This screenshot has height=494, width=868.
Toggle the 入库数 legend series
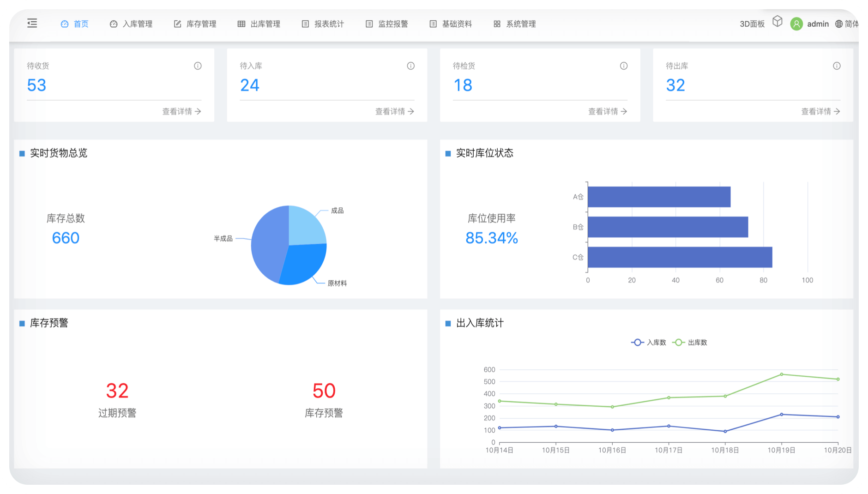[x=649, y=343]
